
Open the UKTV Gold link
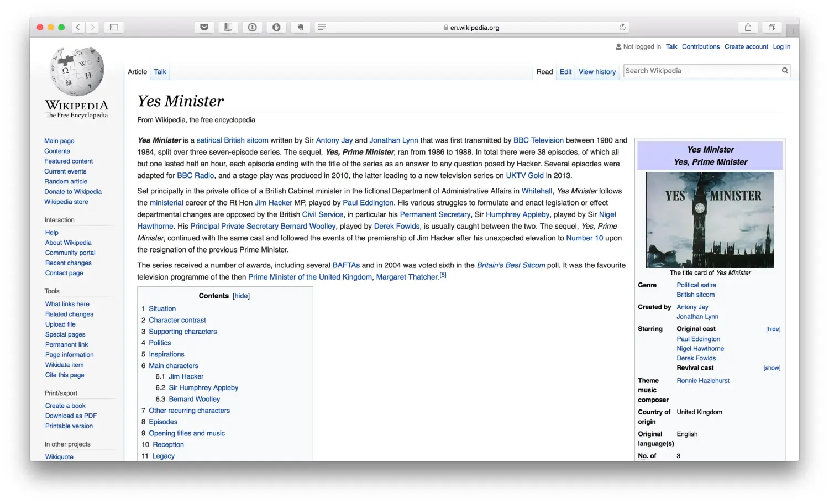tap(524, 176)
